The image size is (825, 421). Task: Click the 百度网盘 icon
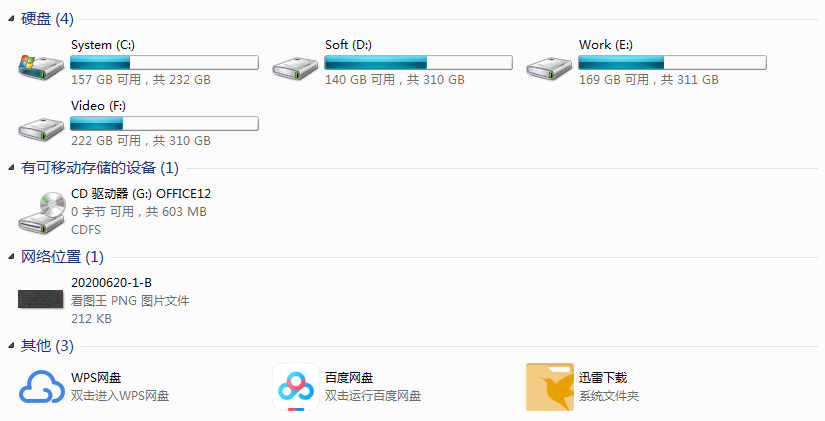[x=296, y=387]
